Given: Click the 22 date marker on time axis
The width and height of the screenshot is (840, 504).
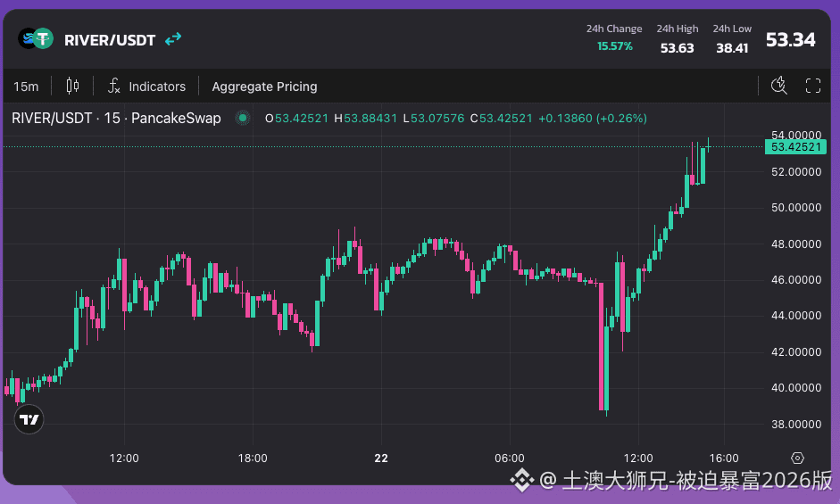Looking at the screenshot, I should tap(381, 458).
